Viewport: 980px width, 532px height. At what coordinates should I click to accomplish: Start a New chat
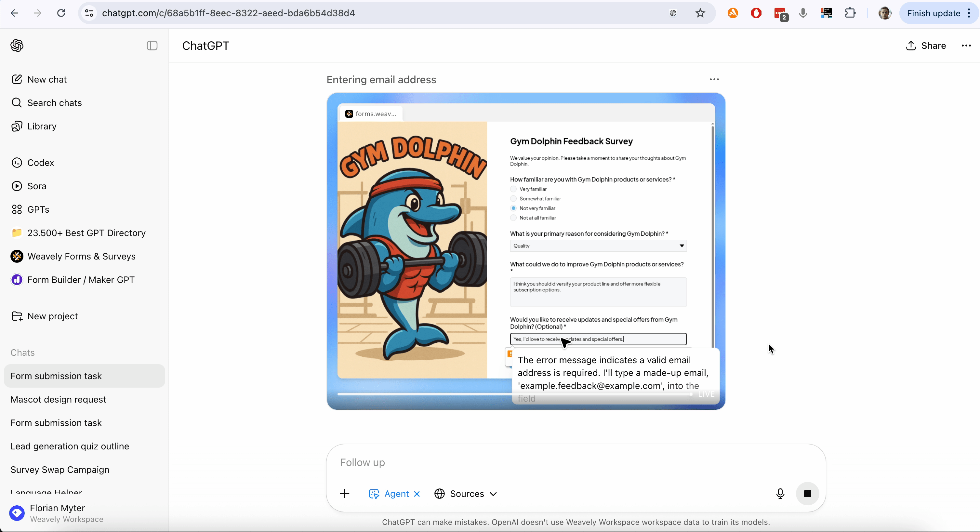[85, 80]
